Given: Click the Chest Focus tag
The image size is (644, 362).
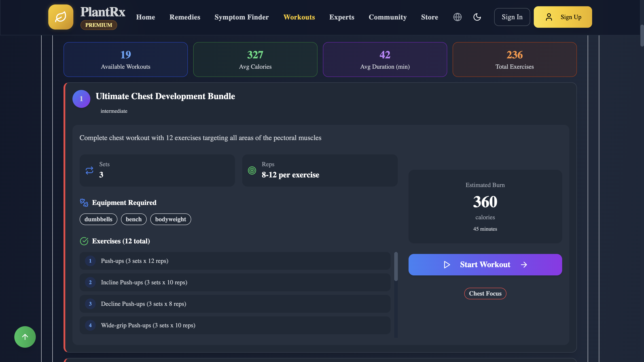Looking at the screenshot, I should pos(485,294).
